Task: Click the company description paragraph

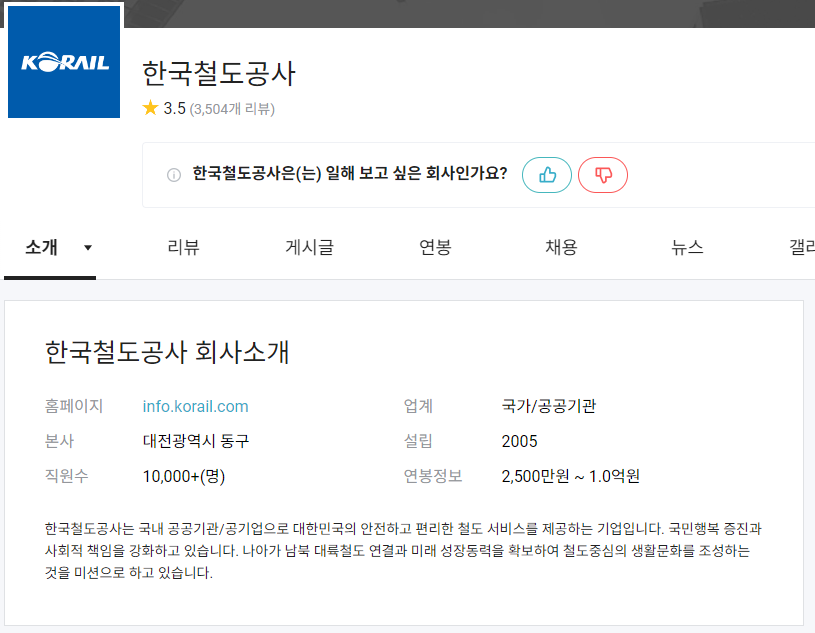Action: [403, 551]
